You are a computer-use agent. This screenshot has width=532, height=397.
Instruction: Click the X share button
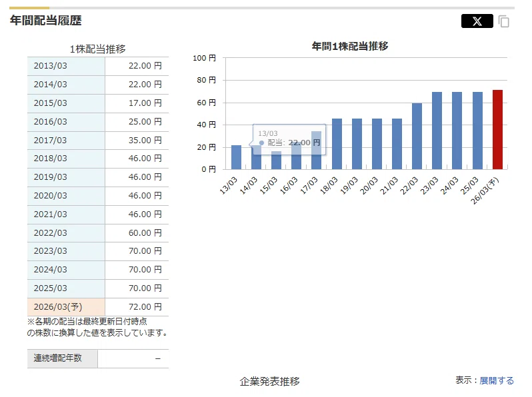(477, 21)
